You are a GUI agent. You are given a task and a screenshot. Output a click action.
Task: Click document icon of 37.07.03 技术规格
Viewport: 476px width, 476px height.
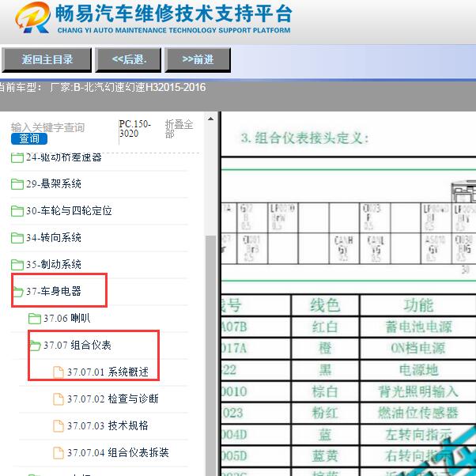(59, 426)
